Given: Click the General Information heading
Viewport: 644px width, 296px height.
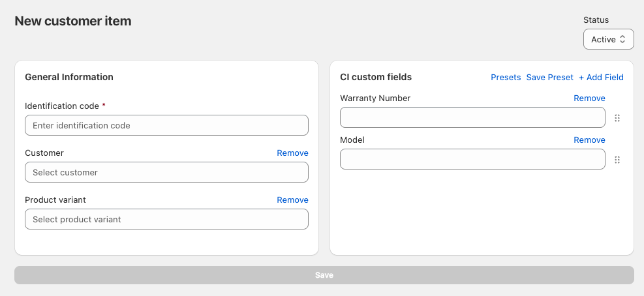Looking at the screenshot, I should pyautogui.click(x=69, y=77).
